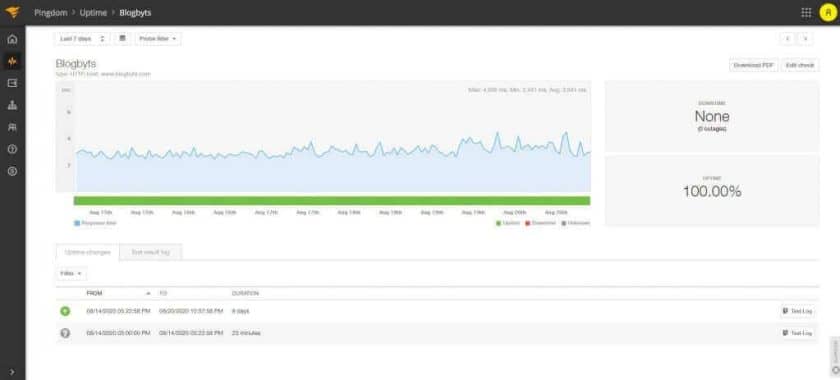Expand the Filter dropdown above the table
840x380 pixels.
coord(71,273)
